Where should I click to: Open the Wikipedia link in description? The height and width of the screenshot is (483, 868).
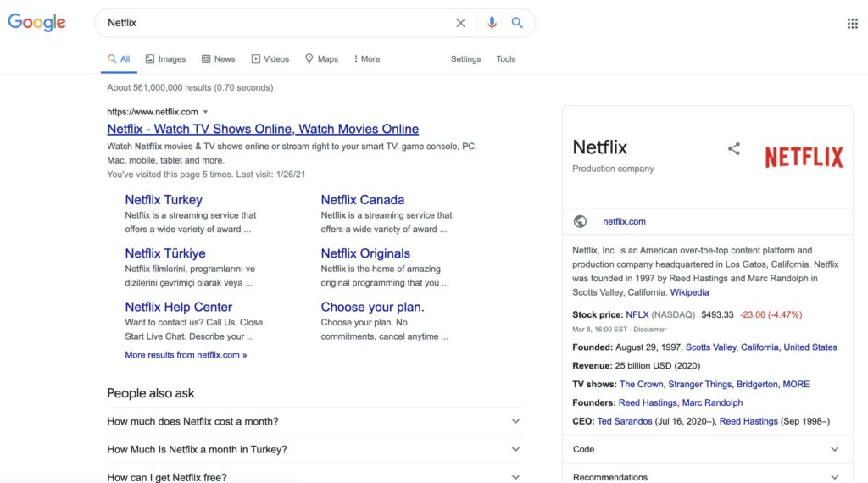tap(689, 292)
